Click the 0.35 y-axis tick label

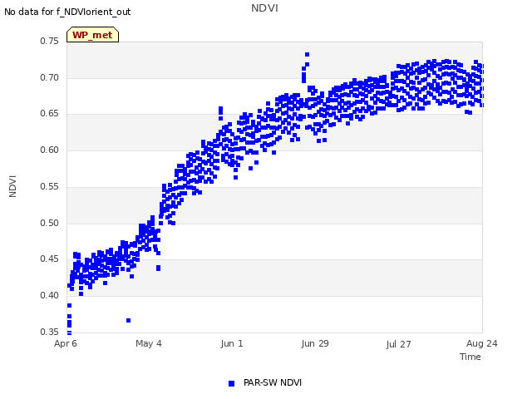[x=49, y=332]
